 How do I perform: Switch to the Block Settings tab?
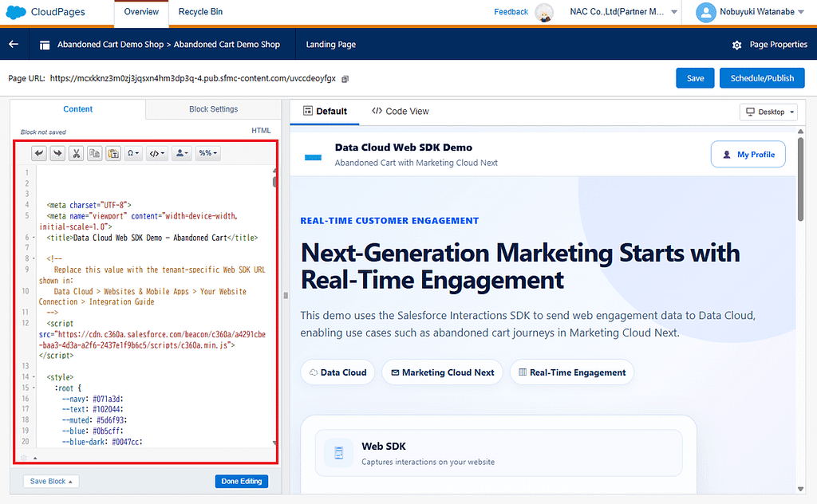click(214, 109)
